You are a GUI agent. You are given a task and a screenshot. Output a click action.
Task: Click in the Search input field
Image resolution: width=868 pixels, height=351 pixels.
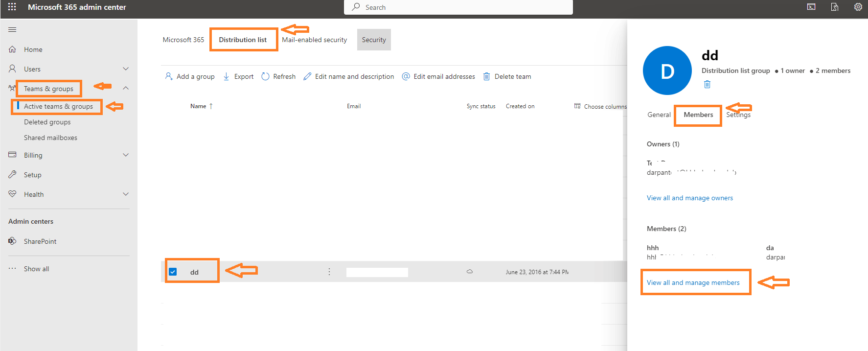click(x=458, y=7)
